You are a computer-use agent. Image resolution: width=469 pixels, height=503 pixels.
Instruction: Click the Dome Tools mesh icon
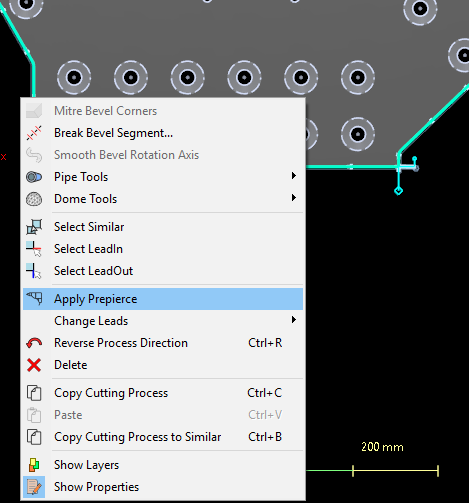click(34, 199)
